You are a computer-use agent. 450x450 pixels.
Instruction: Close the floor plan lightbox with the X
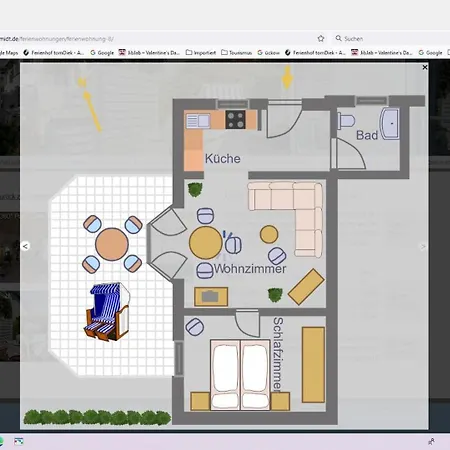coord(425,67)
